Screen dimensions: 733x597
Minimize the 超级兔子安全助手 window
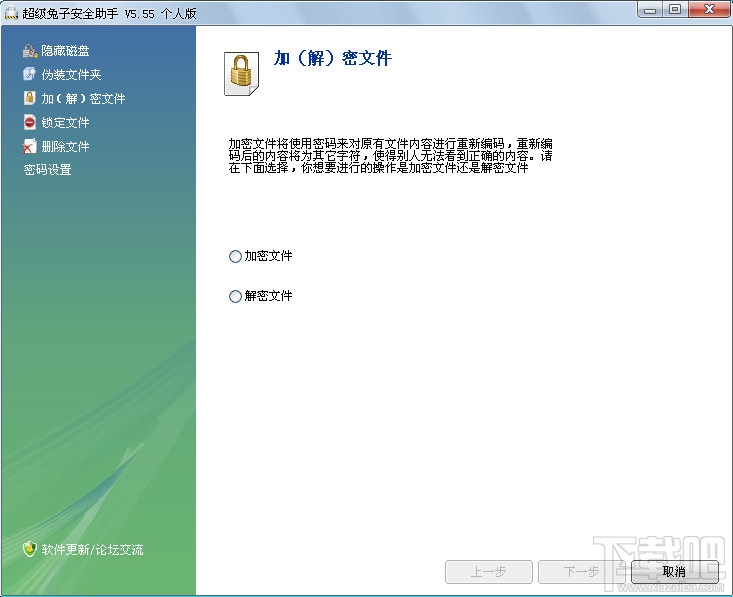click(650, 9)
